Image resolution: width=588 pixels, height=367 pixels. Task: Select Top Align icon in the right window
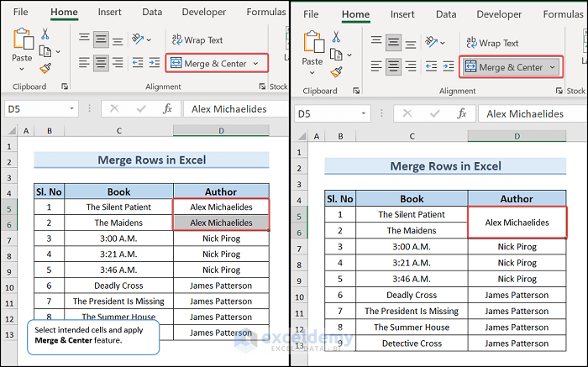click(x=376, y=42)
